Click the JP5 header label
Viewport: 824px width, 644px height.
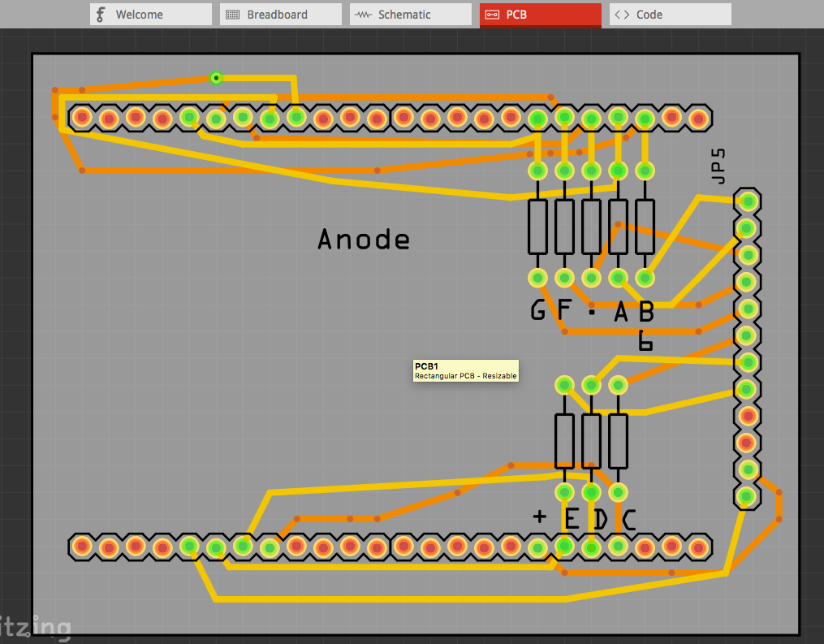click(718, 166)
